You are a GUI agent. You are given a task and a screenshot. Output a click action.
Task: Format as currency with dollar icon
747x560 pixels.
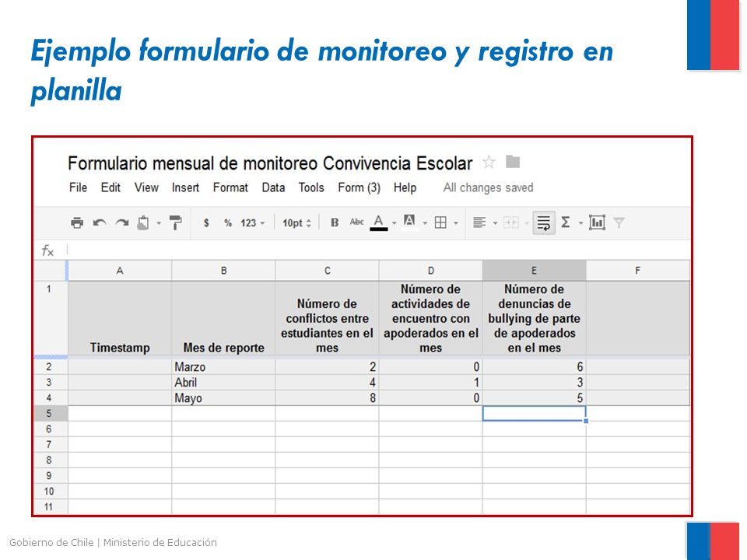pos(206,222)
